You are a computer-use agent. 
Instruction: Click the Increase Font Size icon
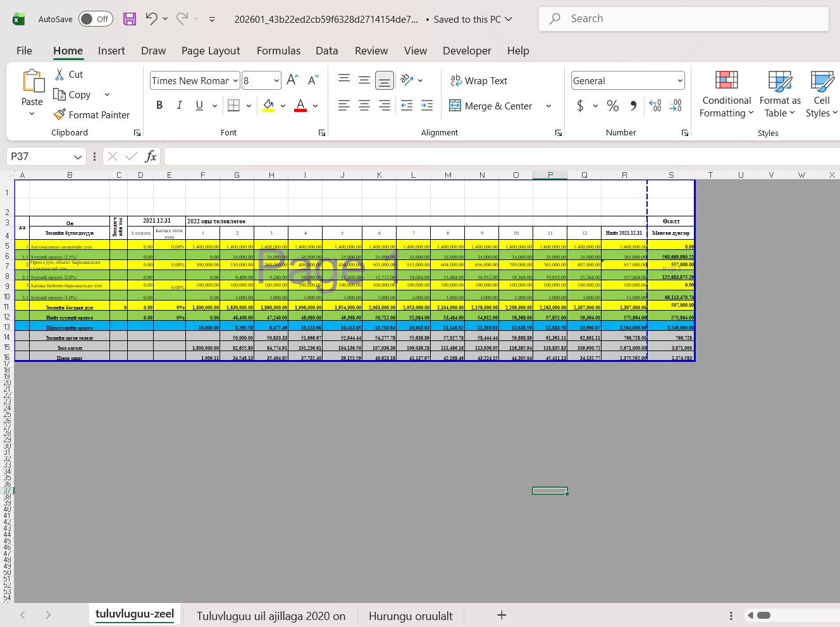[x=292, y=80]
